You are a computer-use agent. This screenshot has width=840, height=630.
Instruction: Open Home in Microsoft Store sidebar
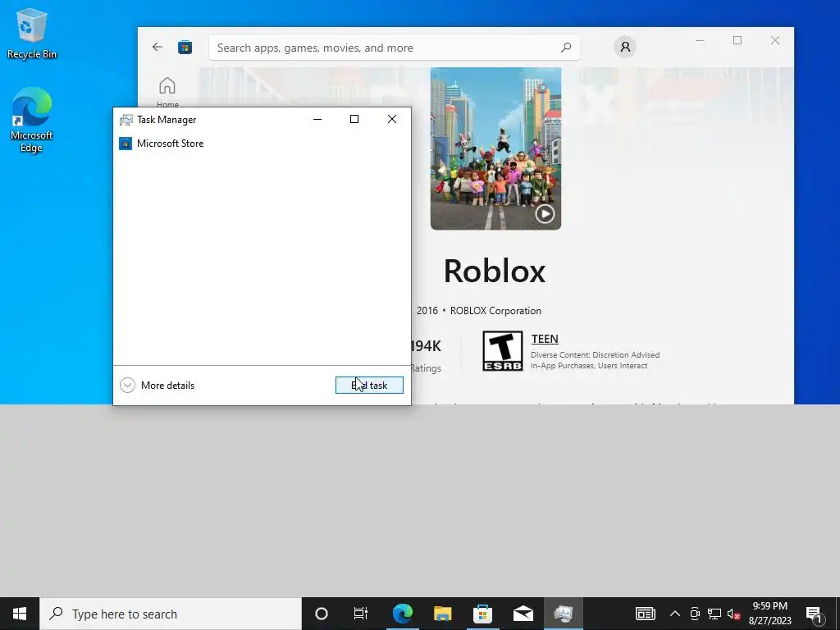[167, 92]
